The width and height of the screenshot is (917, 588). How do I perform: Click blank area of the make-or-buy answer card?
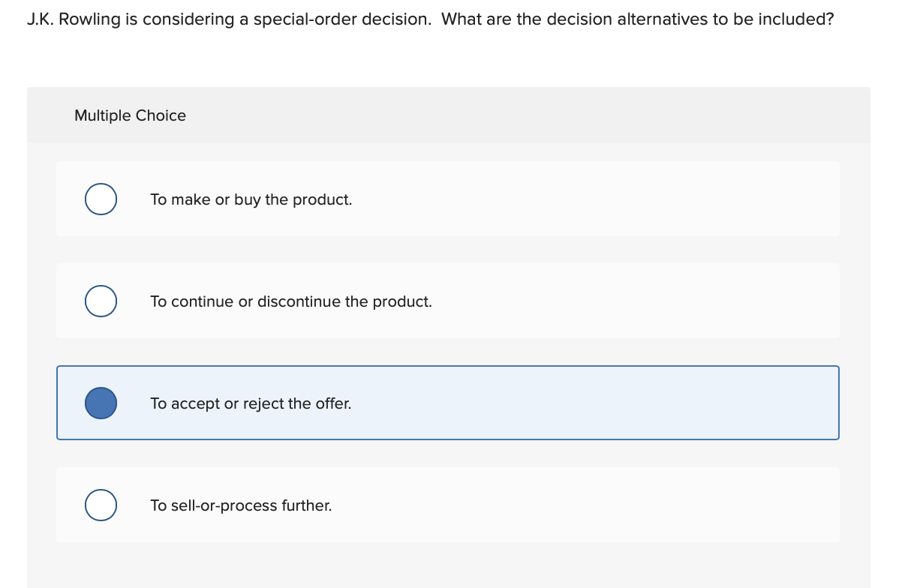[x=600, y=199]
